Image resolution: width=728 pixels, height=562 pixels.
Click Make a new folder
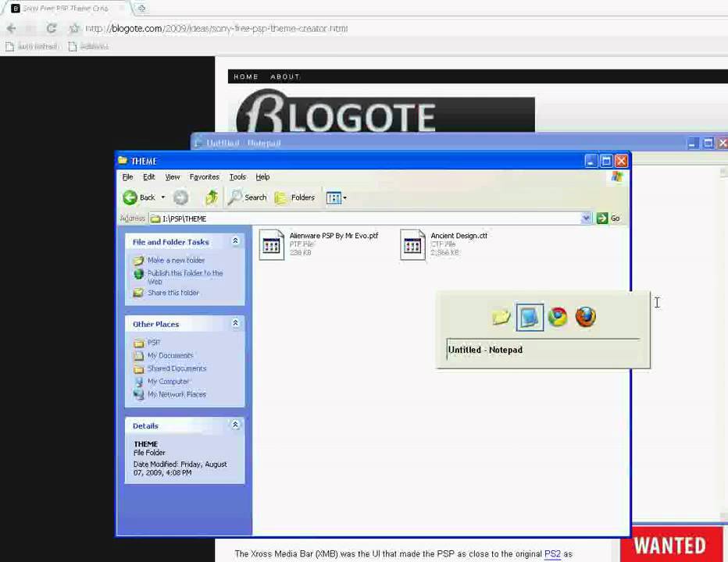pyautogui.click(x=176, y=261)
